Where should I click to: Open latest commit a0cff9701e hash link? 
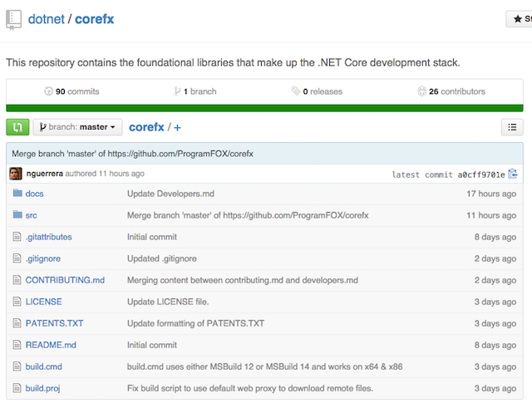tap(481, 174)
